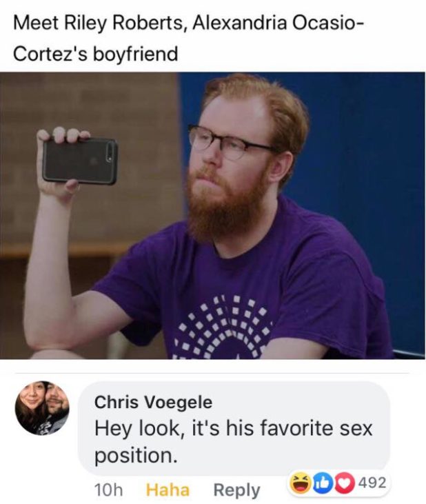Click the 'Cortez's boyfriend' caption line

click(95, 54)
